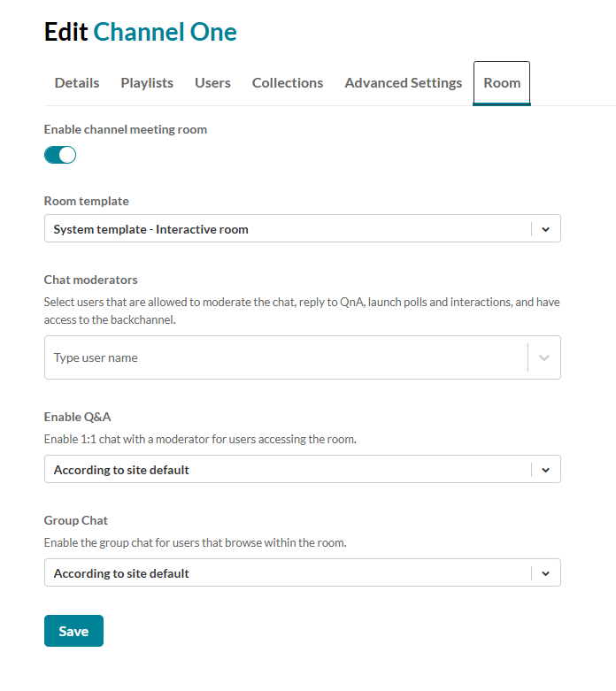
Task: Go to the Users tab
Action: (x=212, y=83)
